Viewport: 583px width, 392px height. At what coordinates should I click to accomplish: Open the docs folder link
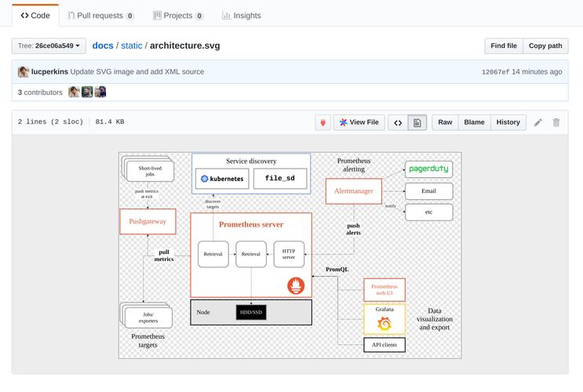coord(103,45)
